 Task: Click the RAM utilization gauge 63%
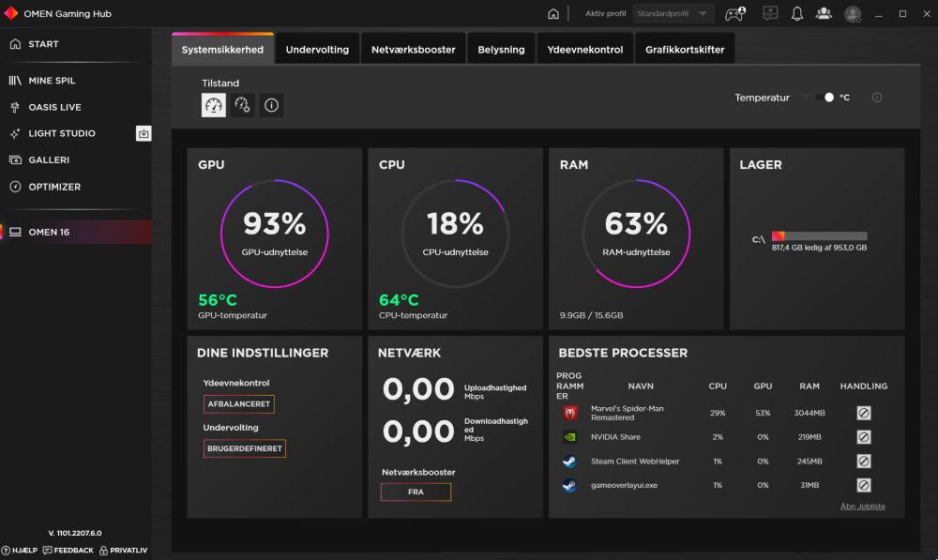[636, 234]
